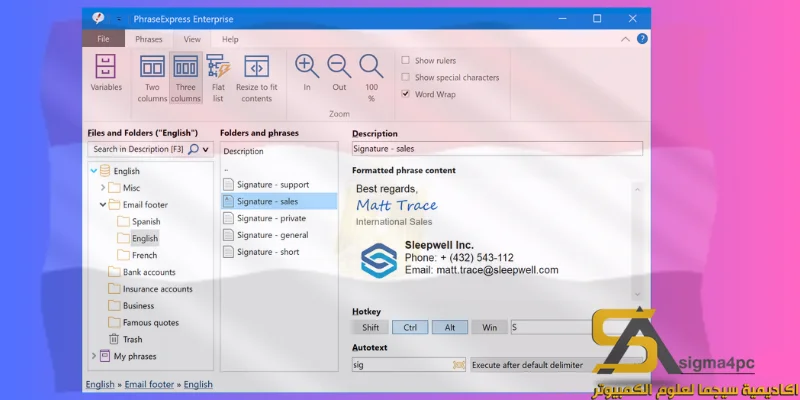Collapse the English database tree node
800x400 pixels.
pyautogui.click(x=94, y=171)
